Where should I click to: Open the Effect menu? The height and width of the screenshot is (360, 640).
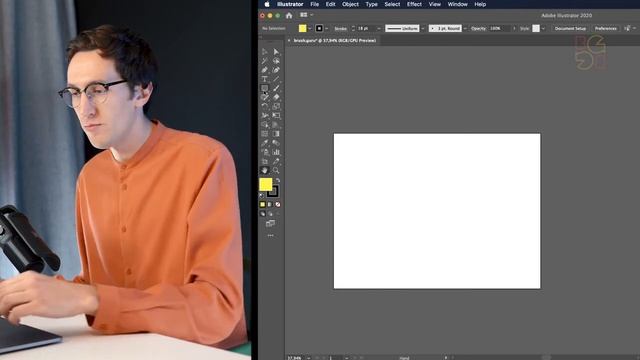[414, 4]
